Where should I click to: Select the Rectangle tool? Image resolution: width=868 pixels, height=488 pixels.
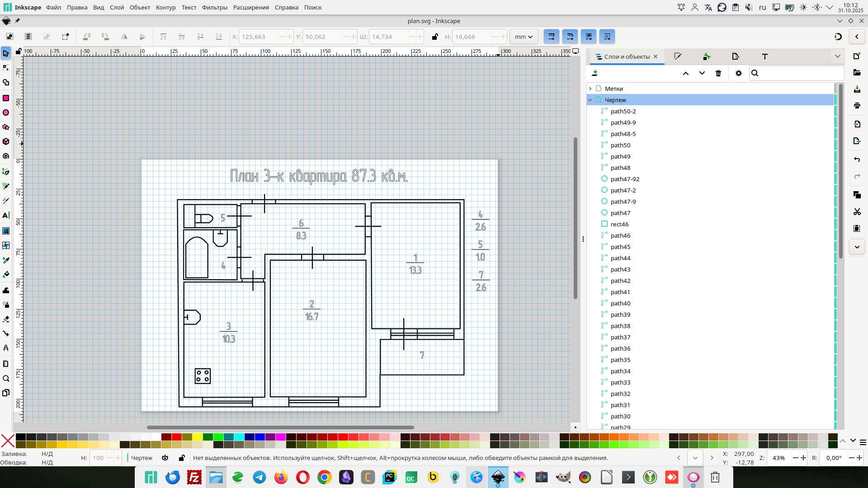tap(6, 98)
